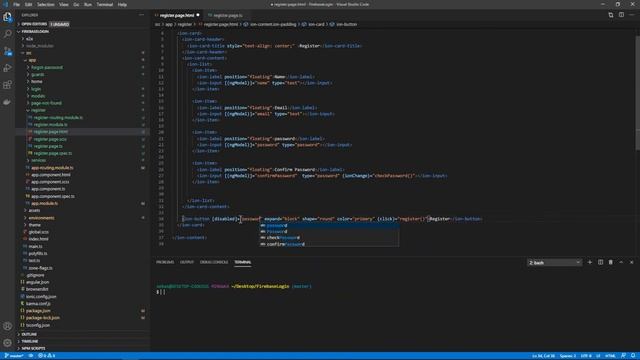This screenshot has height=360, width=640.
Task: Open the Help menu
Action: [122, 4]
